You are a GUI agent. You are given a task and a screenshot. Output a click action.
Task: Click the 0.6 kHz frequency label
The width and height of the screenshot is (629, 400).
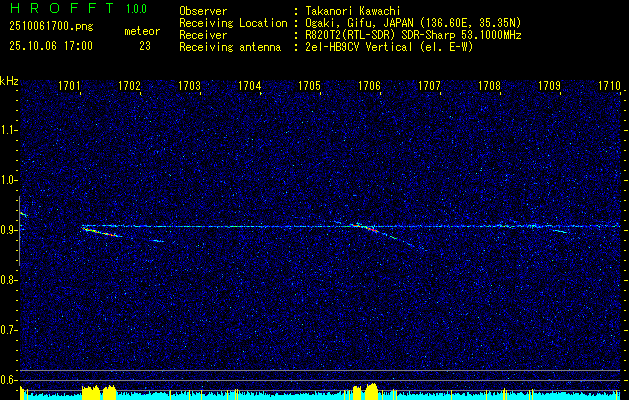pyautogui.click(x=8, y=380)
